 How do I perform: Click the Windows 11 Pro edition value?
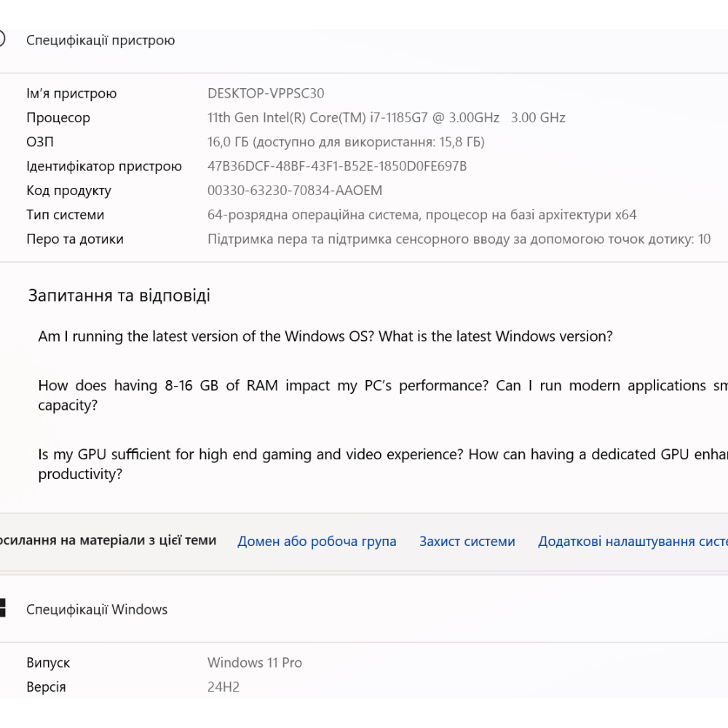point(254,662)
